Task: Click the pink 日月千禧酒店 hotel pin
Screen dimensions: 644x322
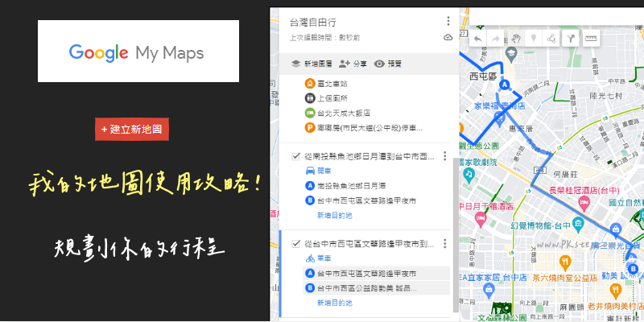Action: tap(480, 218)
